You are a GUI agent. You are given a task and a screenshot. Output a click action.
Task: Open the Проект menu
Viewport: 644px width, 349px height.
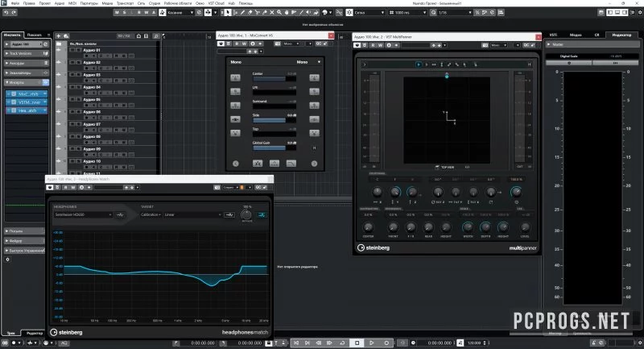pos(44,3)
